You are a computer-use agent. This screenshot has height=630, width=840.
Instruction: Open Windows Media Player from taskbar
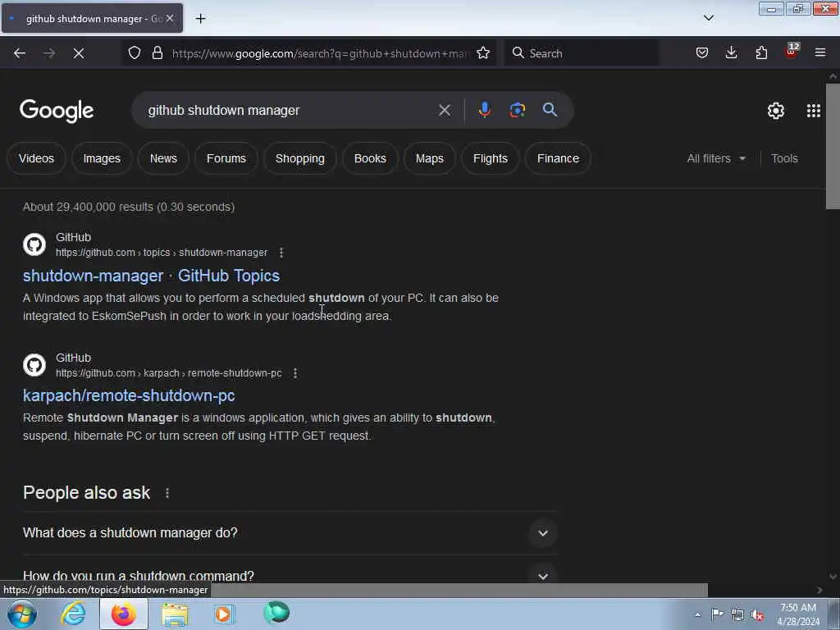pos(224,614)
